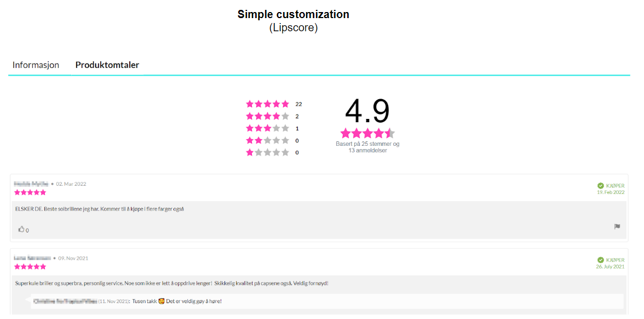
Task: Click the star rating of the 02. Mar 2022 review
Action: (x=30, y=192)
